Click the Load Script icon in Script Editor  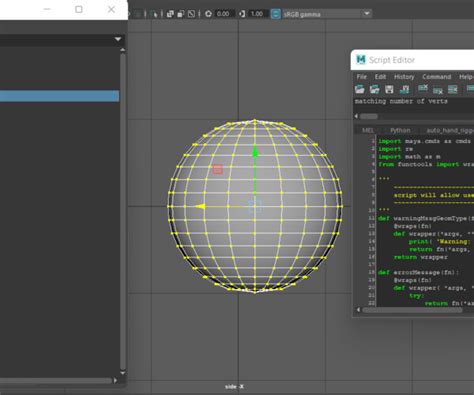tap(360, 89)
